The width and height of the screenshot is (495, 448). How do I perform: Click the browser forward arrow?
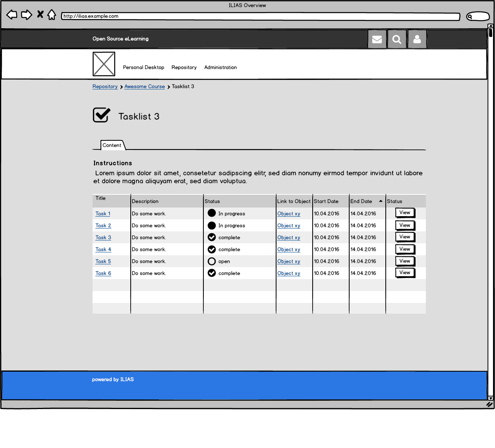click(26, 15)
